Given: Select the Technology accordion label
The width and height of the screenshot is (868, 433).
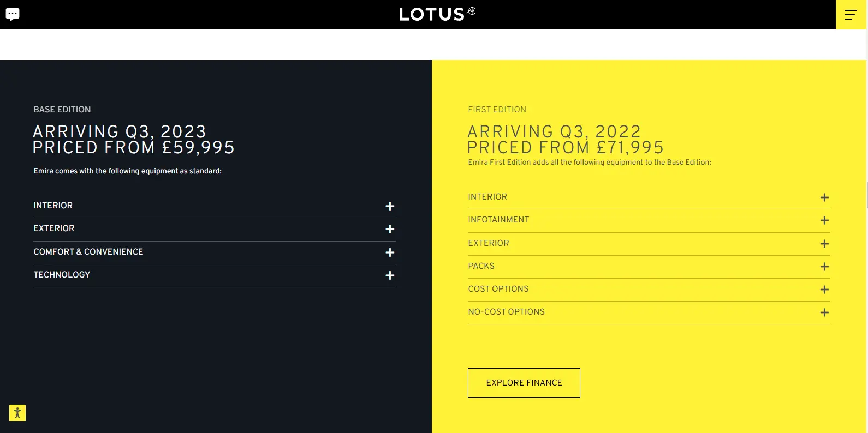Looking at the screenshot, I should pyautogui.click(x=62, y=275).
